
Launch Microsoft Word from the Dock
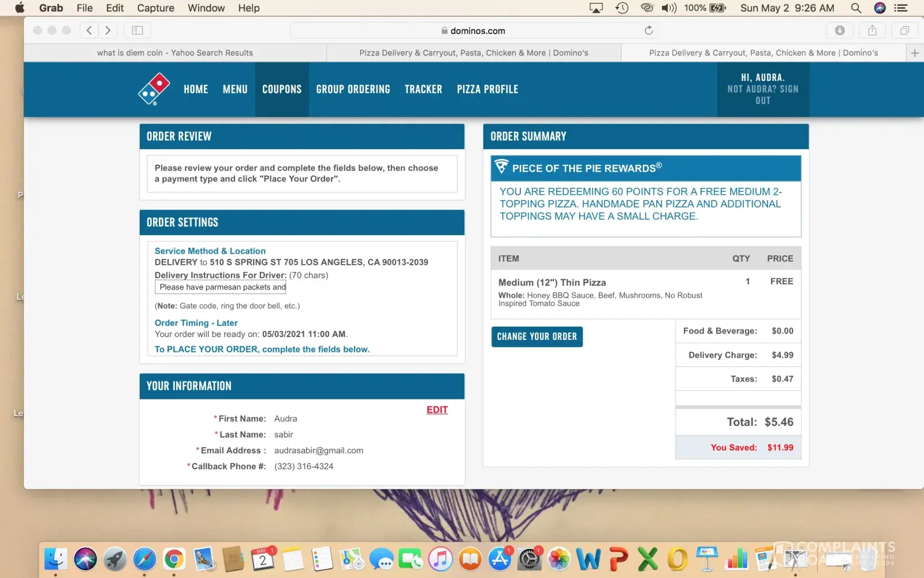pos(588,559)
